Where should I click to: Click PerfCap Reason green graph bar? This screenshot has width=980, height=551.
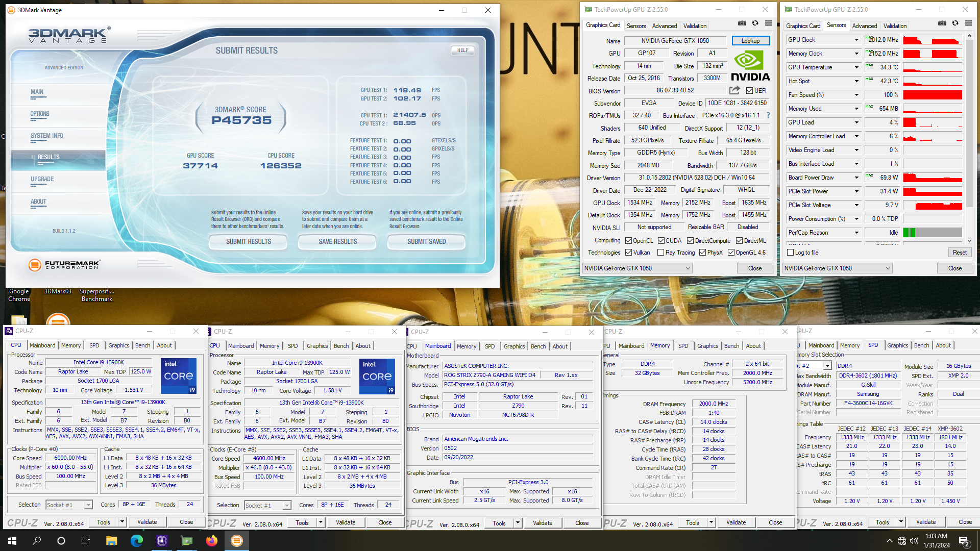909,233
